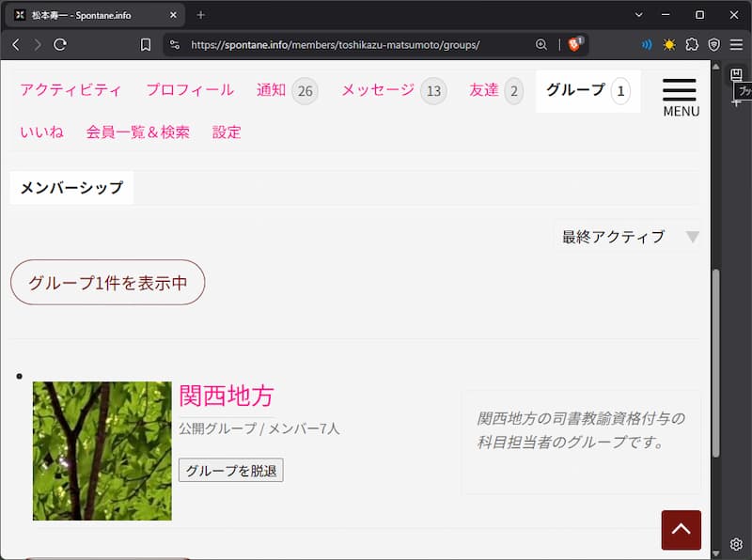Image resolution: width=752 pixels, height=560 pixels.
Task: Click the グループを脱退 button
Action: pos(230,471)
